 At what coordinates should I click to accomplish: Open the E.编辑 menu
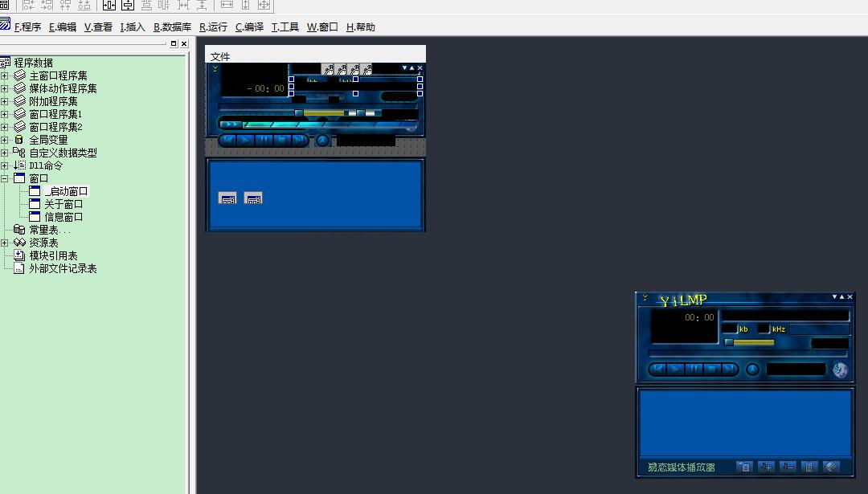pos(63,27)
